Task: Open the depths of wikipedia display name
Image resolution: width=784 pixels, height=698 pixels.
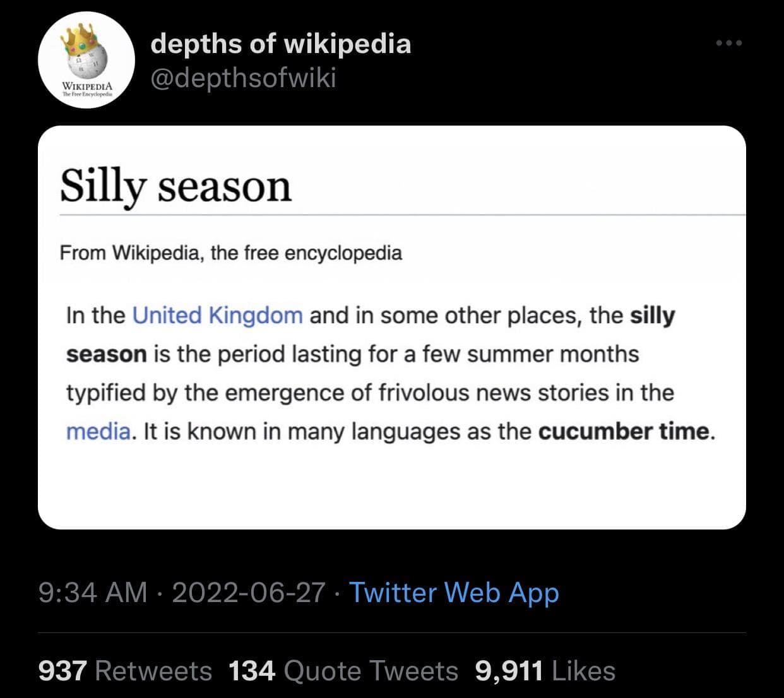Action: tap(281, 44)
